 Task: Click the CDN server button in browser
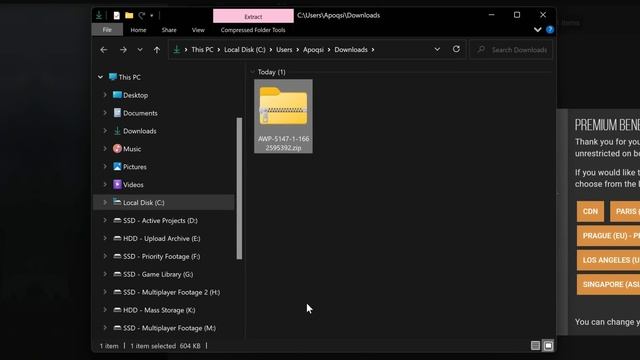(x=590, y=211)
